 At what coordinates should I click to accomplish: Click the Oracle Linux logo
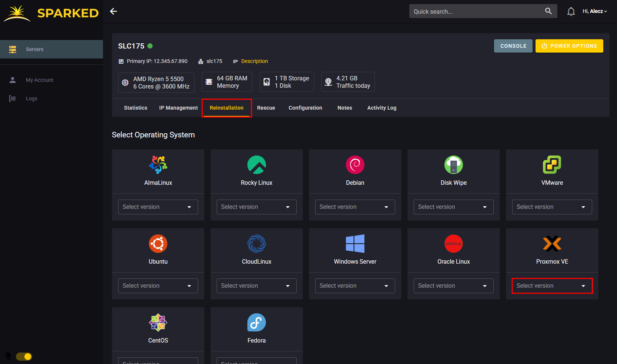tap(454, 244)
